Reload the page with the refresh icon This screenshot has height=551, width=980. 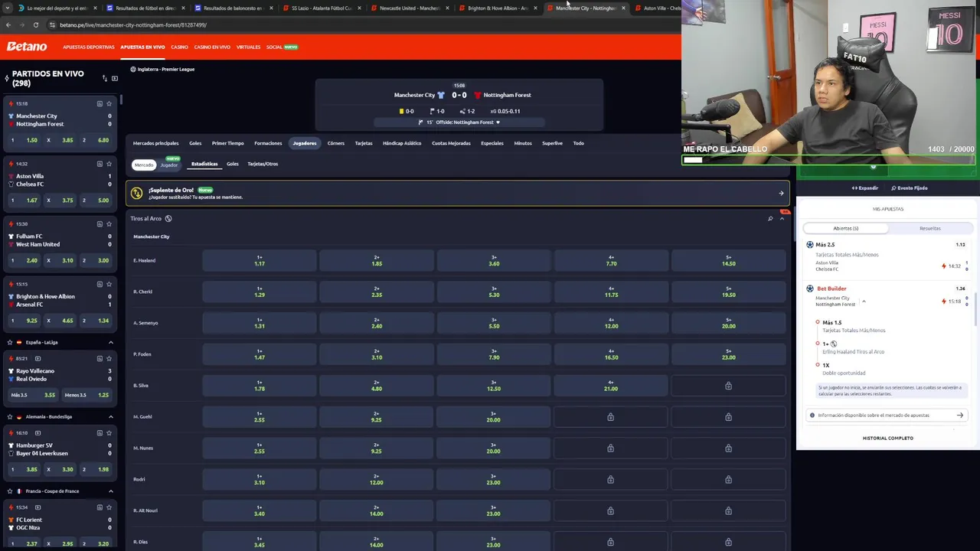click(35, 24)
